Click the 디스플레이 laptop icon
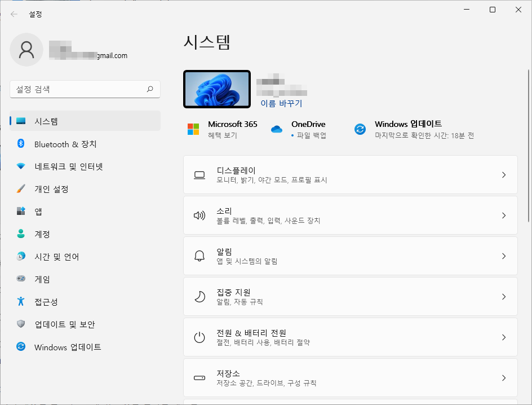 [x=200, y=175]
